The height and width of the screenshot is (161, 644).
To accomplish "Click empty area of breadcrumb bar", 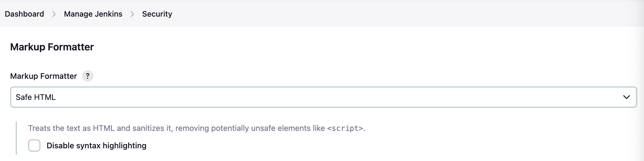I will coord(393,14).
